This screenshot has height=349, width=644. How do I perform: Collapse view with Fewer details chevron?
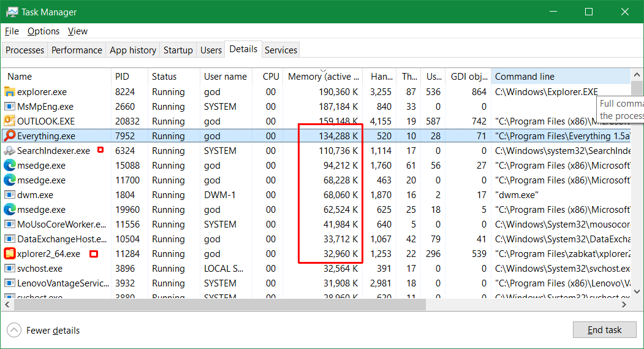click(14, 330)
